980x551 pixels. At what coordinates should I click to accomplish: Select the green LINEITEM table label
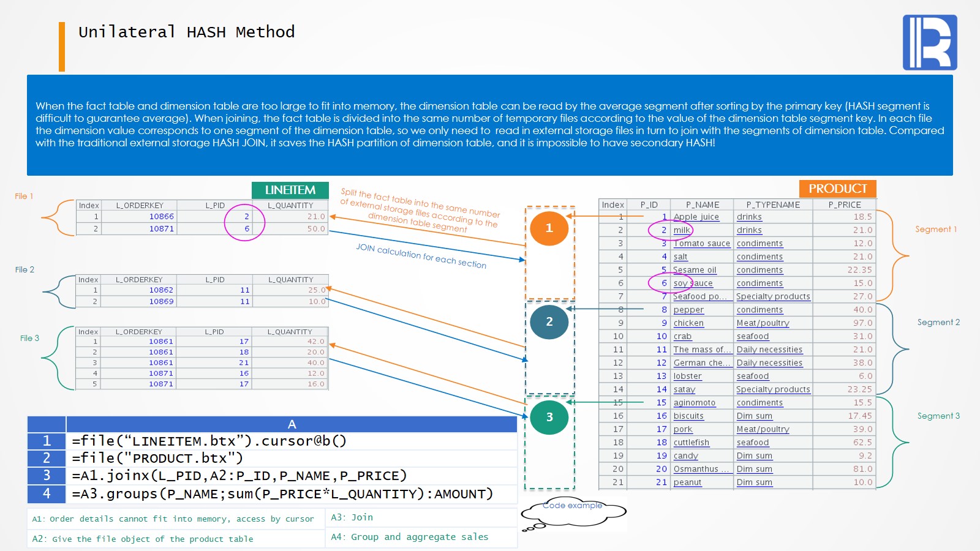(x=290, y=190)
